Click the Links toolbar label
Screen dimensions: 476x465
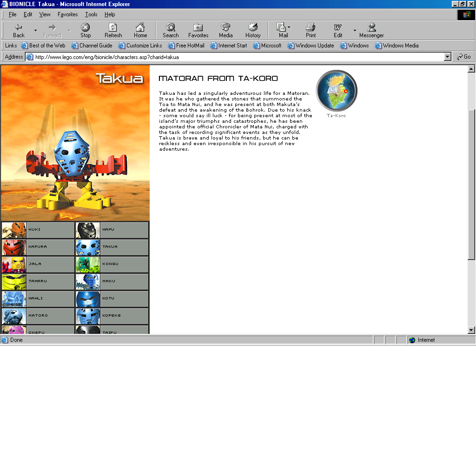click(x=11, y=46)
